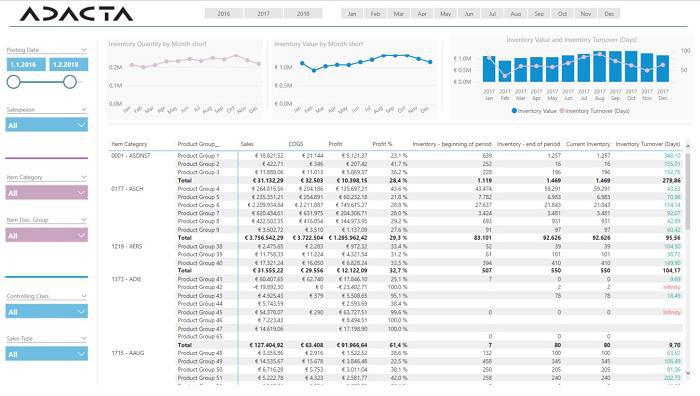Image resolution: width=700 pixels, height=396 pixels.
Task: Click the ADACTA logo
Action: coord(76,14)
